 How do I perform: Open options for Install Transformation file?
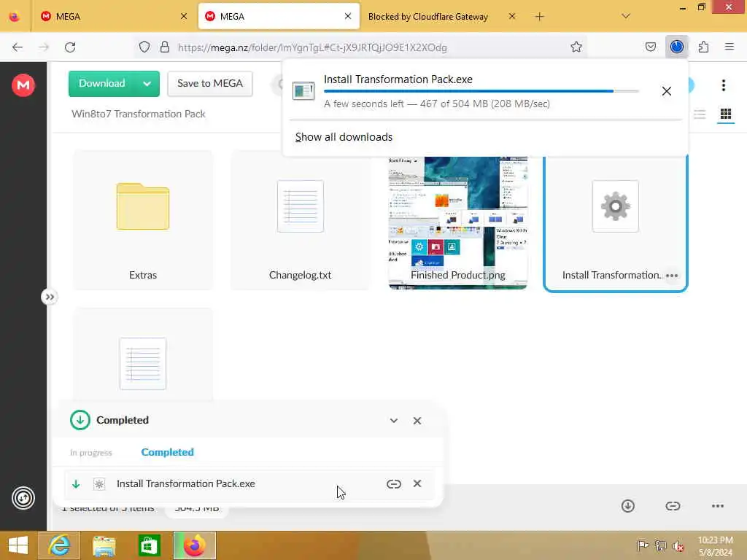click(x=672, y=275)
